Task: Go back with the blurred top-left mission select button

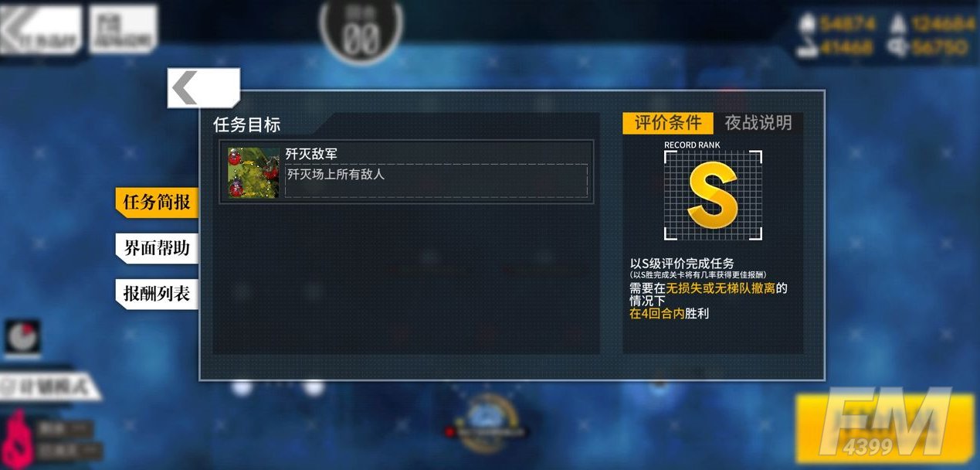Action: [x=40, y=31]
